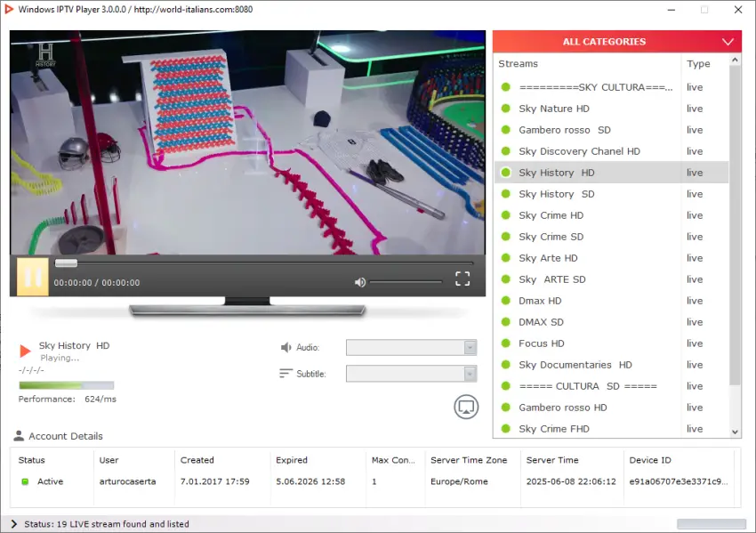Click the playback time counter 00:00:00 / 00:00:00
The width and height of the screenshot is (756, 533).
pos(96,283)
